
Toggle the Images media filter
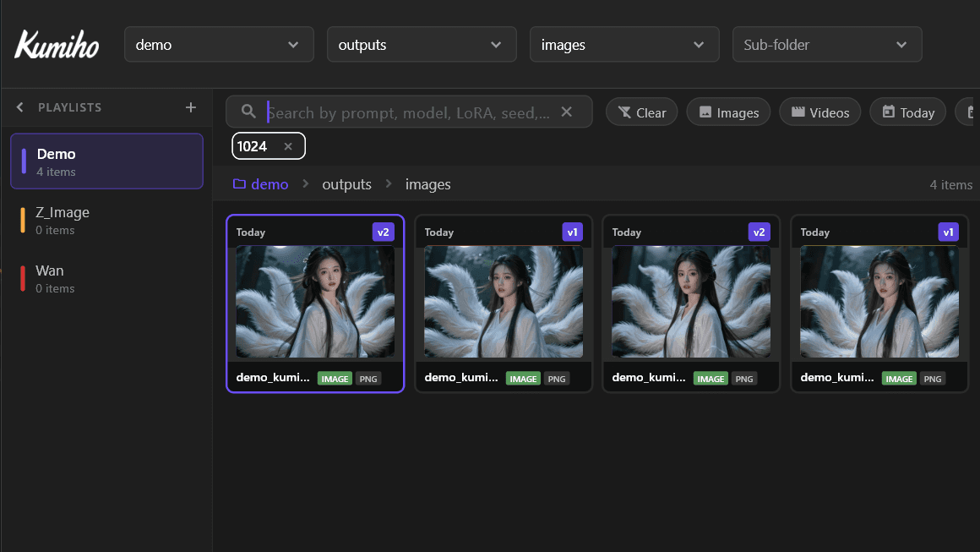tap(728, 111)
